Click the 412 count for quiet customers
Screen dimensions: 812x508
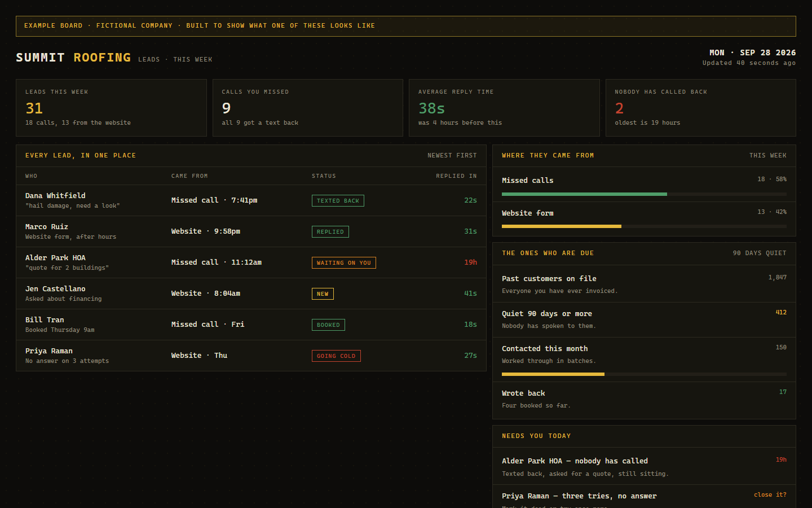tap(781, 312)
